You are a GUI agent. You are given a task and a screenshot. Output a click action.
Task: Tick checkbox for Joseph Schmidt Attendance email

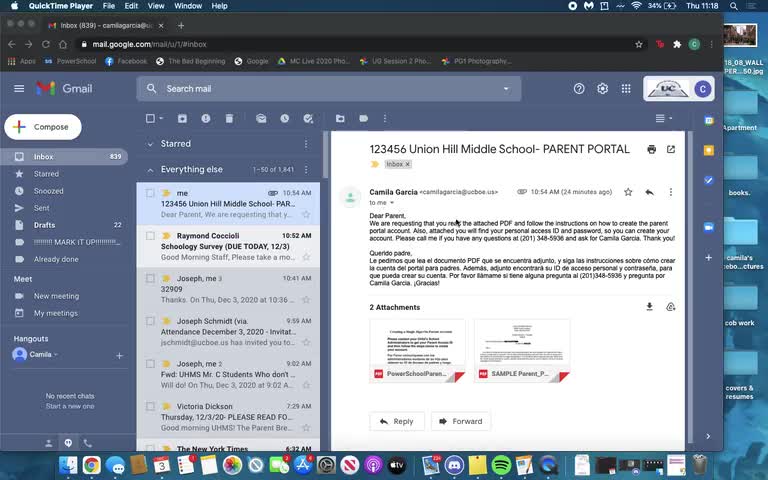pyautogui.click(x=150, y=321)
